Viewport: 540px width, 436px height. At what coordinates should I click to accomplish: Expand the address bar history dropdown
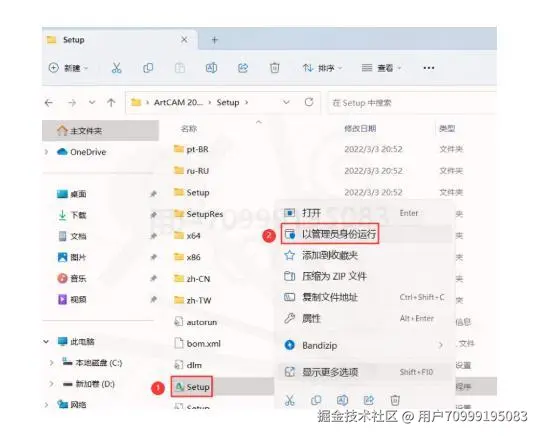coord(286,102)
